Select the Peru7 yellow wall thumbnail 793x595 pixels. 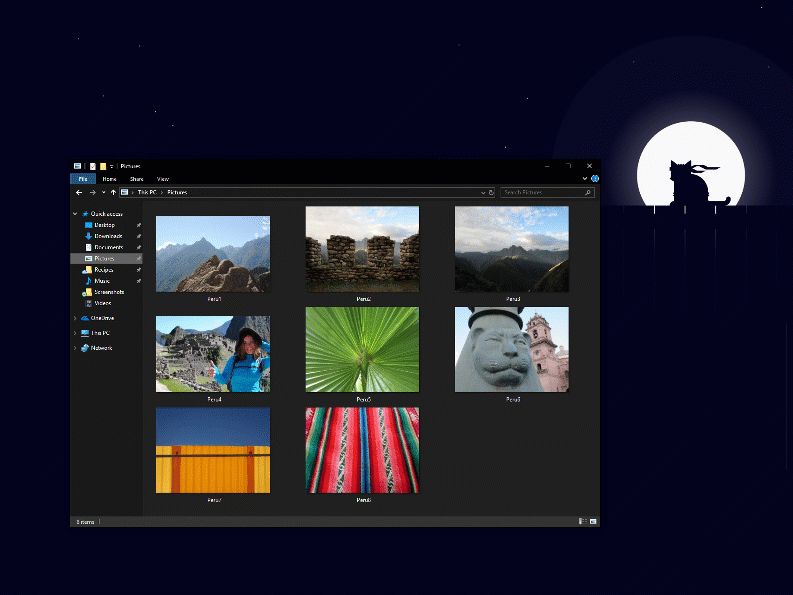pyautogui.click(x=213, y=450)
